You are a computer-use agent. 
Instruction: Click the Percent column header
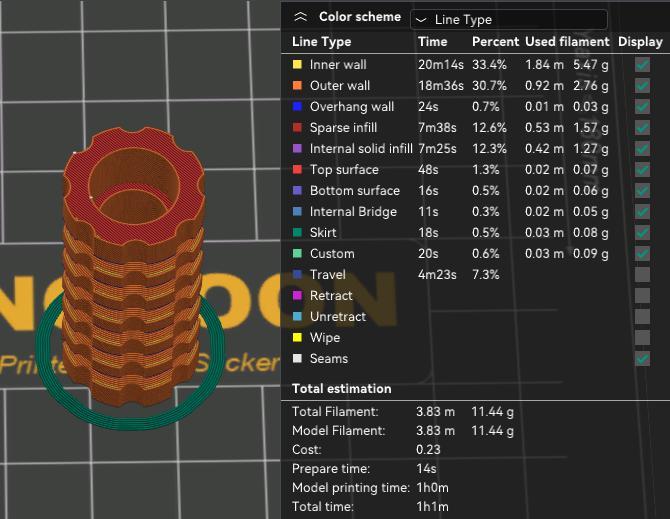click(x=495, y=41)
